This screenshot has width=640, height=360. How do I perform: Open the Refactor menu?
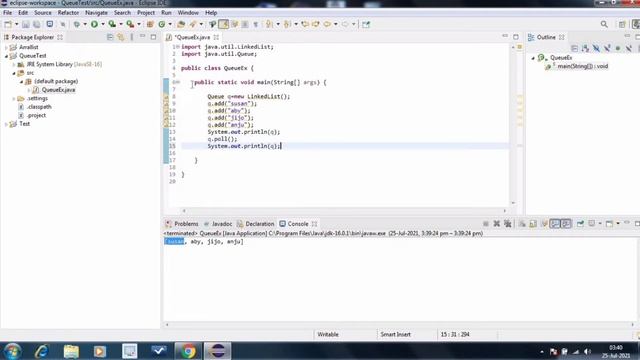(x=68, y=13)
